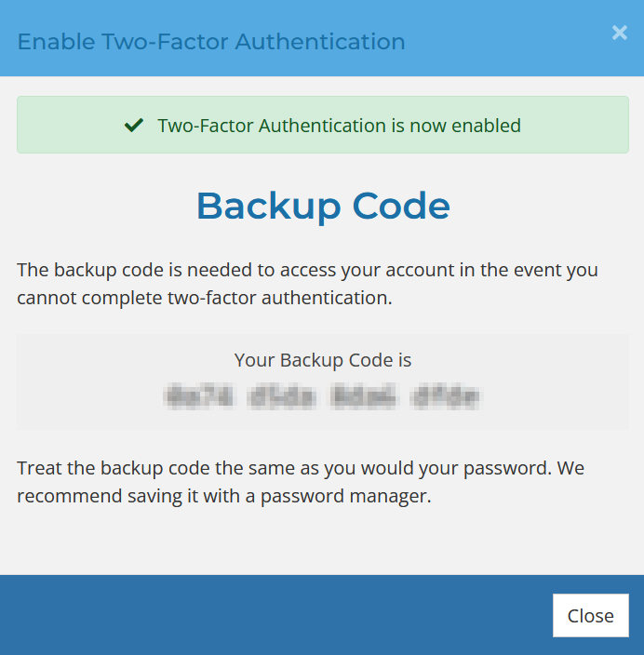Click the large "Backup Code" heading

point(323,206)
